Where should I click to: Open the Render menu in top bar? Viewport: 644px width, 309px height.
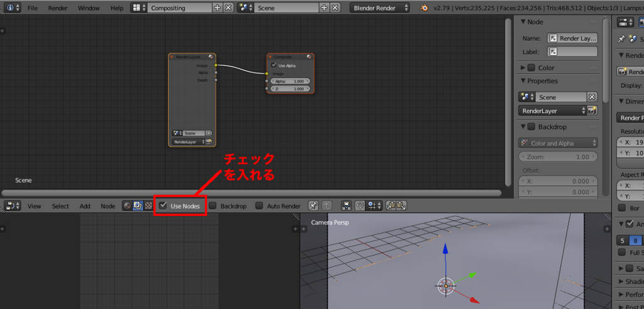pos(57,8)
